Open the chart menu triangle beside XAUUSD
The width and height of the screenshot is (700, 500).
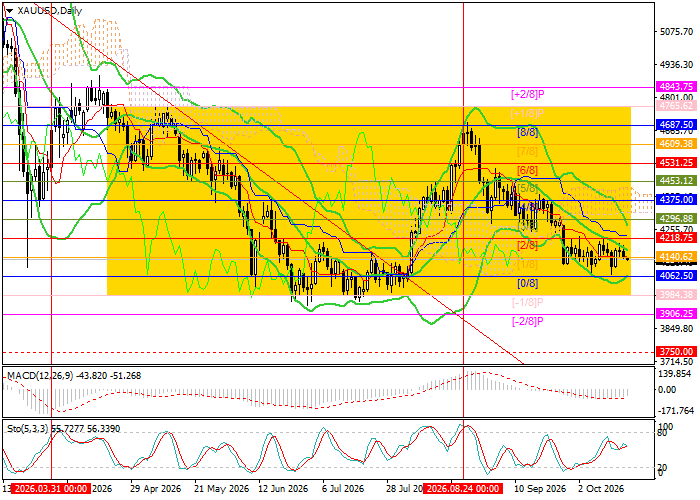click(x=9, y=11)
